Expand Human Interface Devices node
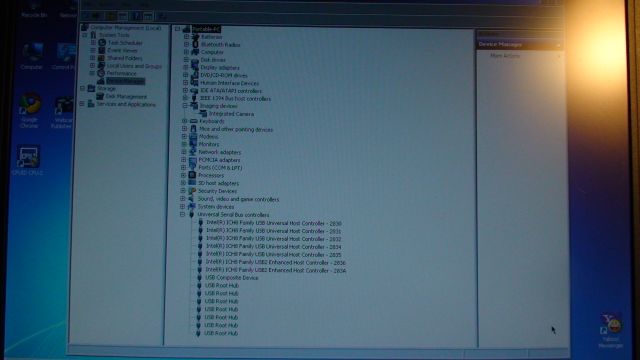The width and height of the screenshot is (640, 360). tap(186, 83)
